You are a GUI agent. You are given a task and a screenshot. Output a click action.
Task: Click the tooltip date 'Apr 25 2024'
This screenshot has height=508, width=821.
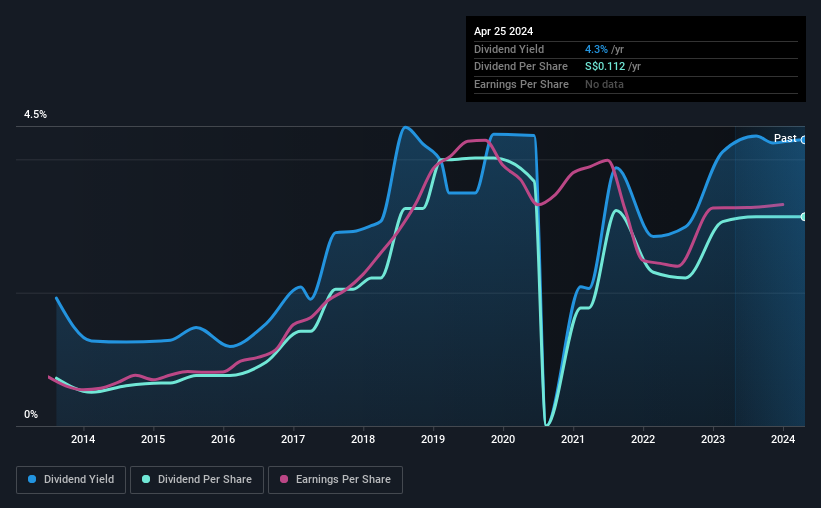(x=503, y=31)
